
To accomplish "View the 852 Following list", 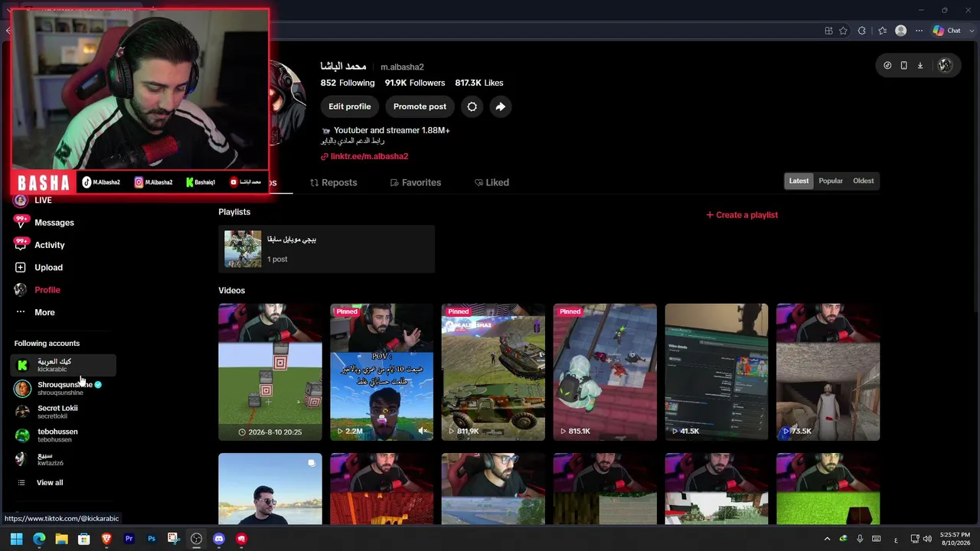I will point(348,83).
